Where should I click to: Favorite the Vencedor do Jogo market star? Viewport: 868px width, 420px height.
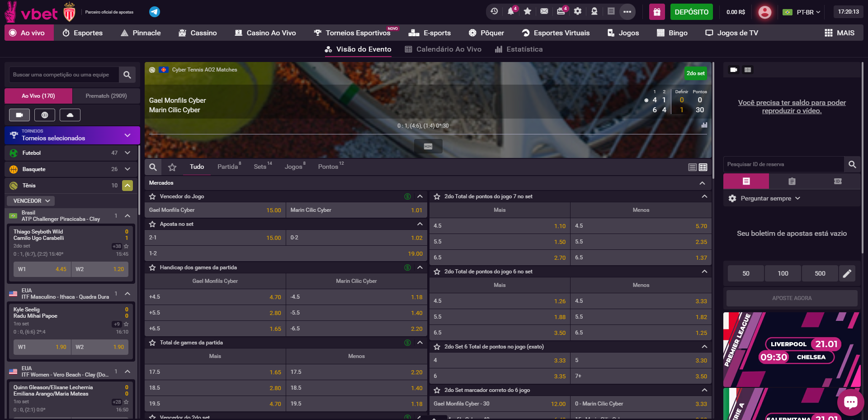pos(153,196)
